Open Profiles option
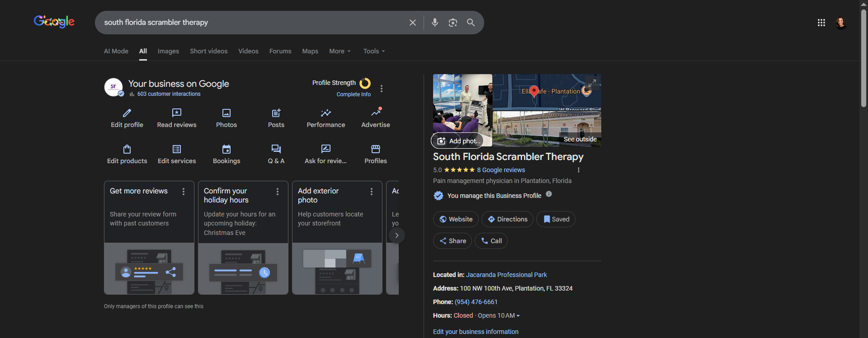The width and height of the screenshot is (868, 338). pos(376,155)
